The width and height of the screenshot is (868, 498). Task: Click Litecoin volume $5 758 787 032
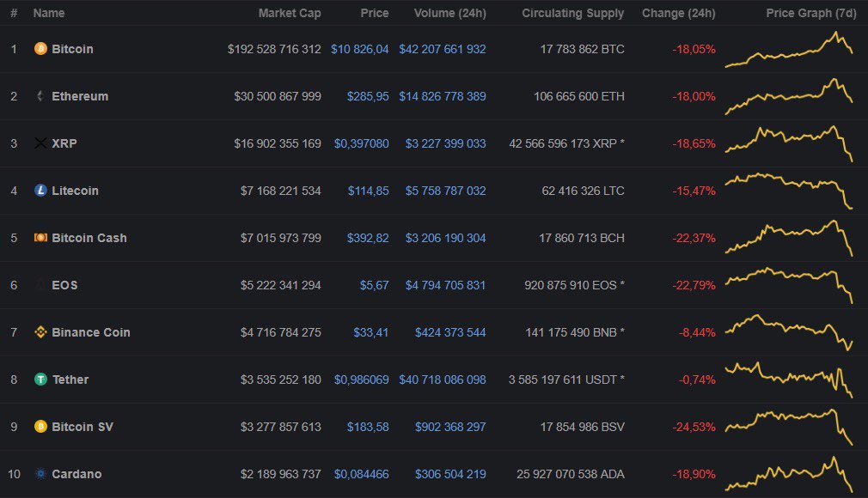pyautogui.click(x=446, y=191)
